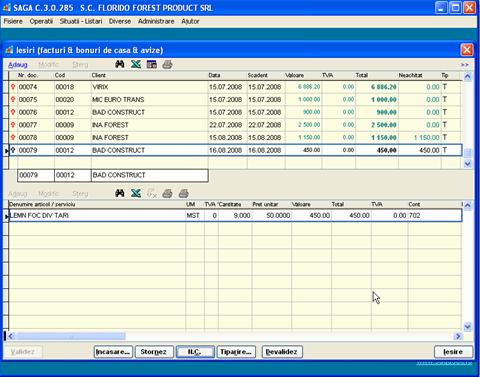Screen dimensions: 480x377
Task: Expand toolbar with the >> chevron
Action: (465, 65)
